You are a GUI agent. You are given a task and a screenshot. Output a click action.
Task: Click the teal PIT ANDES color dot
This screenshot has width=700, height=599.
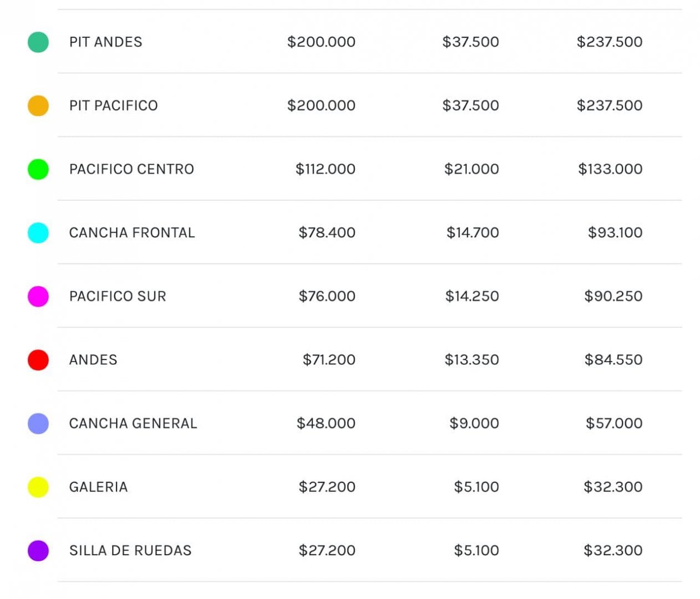coord(38,42)
